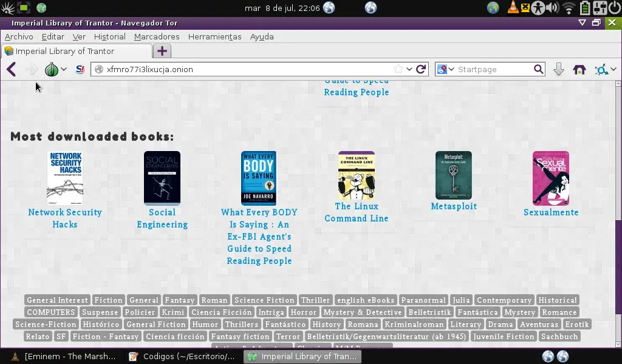The image size is (622, 364).
Task: Reload the page with the refresh icon
Action: pyautogui.click(x=421, y=69)
